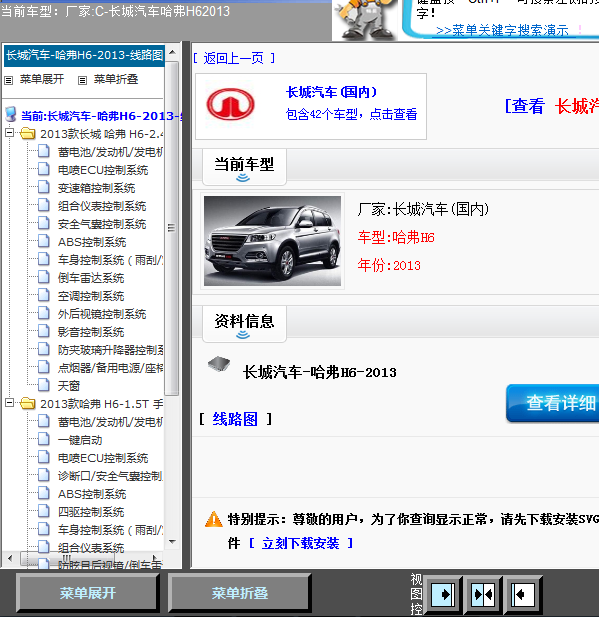Click the orange warning triangle icon

(214, 519)
